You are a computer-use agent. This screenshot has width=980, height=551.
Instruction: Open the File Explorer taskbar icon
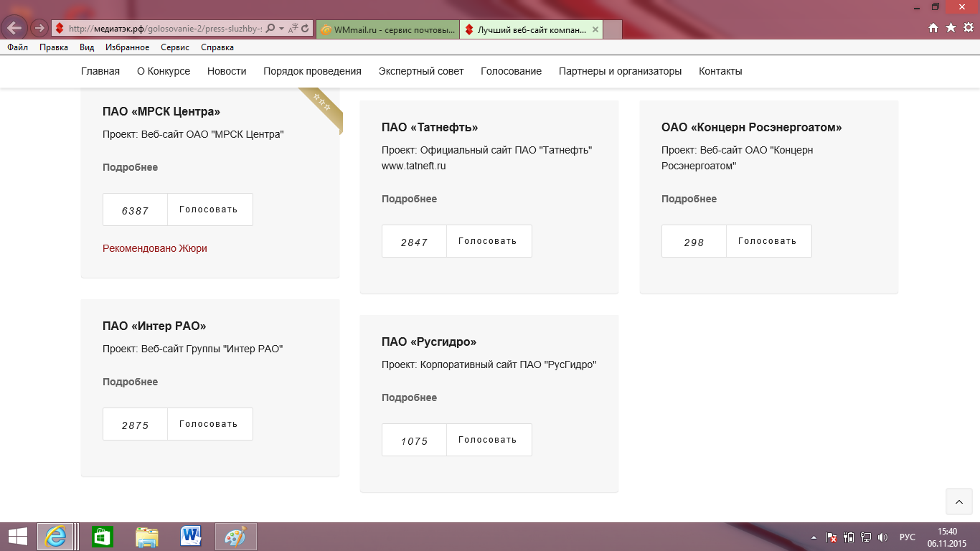(x=147, y=537)
